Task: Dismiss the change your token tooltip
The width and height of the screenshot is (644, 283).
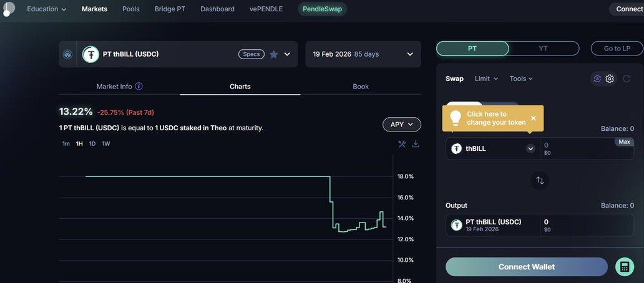Action: pyautogui.click(x=533, y=118)
